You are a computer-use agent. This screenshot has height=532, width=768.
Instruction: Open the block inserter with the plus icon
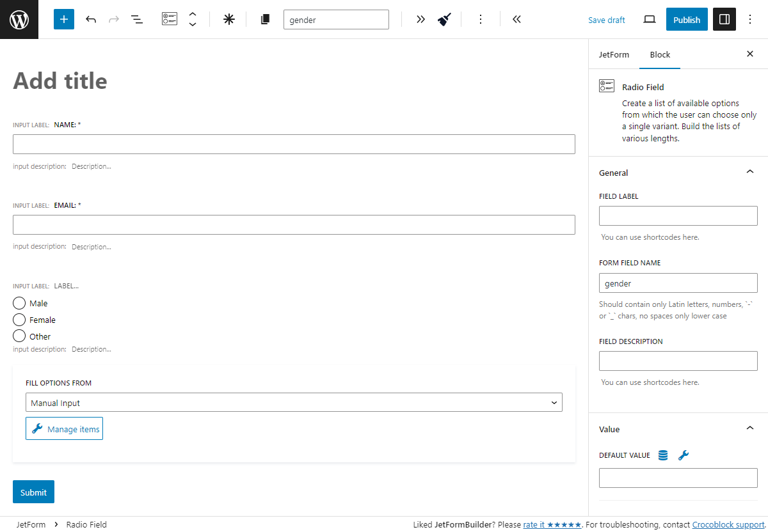click(x=63, y=19)
